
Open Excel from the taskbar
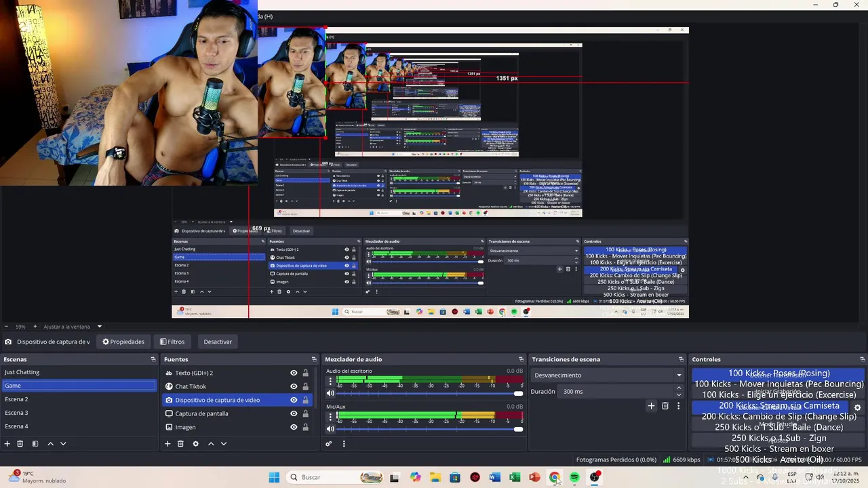coord(515,477)
